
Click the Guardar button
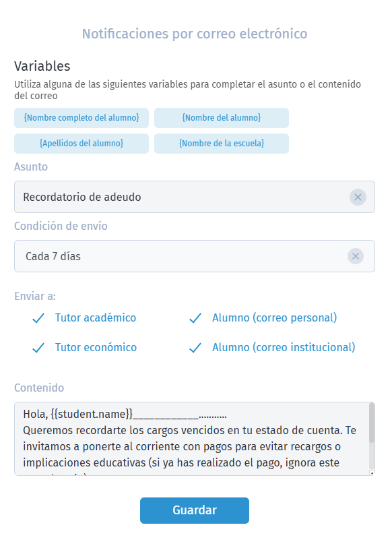(x=195, y=510)
